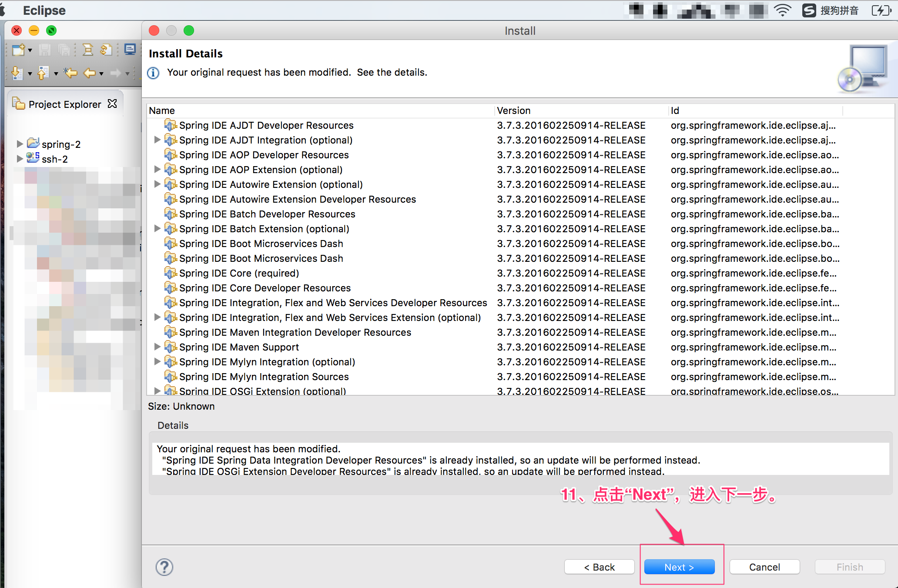Image resolution: width=898 pixels, height=588 pixels.
Task: Expand Spring IDE Integration, Flex Extension (optional)
Action: coord(157,317)
